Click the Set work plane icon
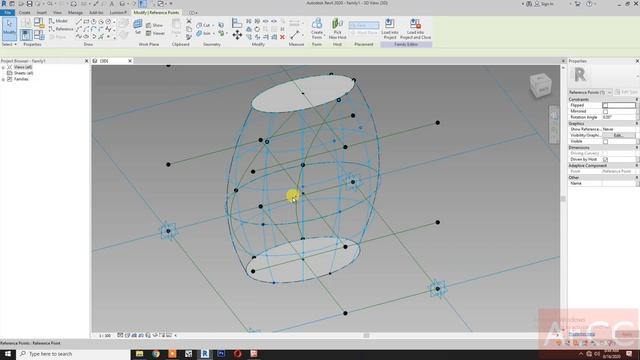 (x=138, y=26)
